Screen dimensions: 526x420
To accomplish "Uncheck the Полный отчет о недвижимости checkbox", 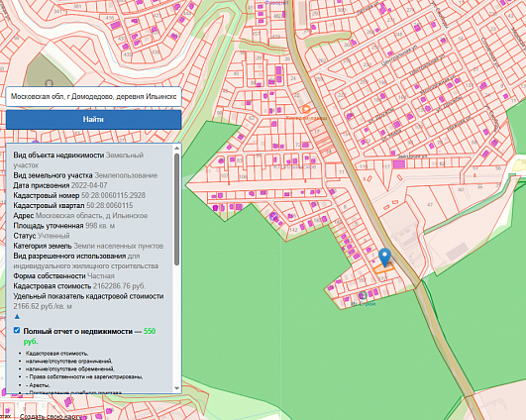I will pos(17,330).
